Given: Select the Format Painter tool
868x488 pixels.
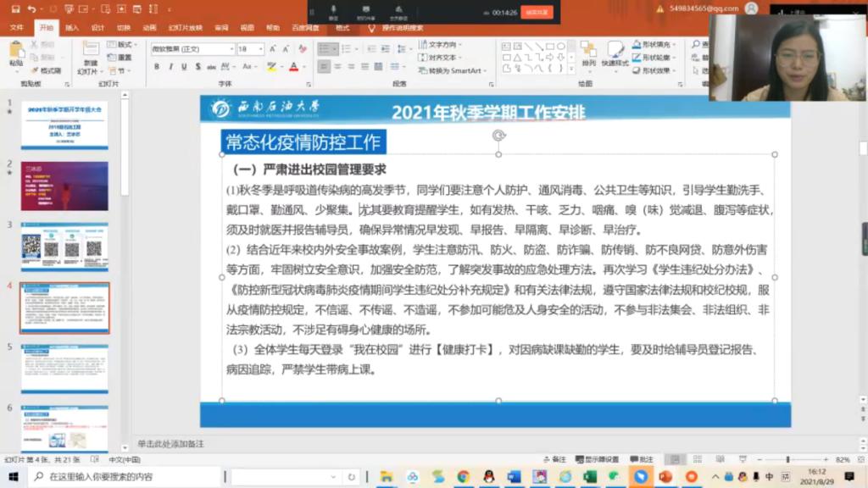Looking at the screenshot, I should click(47, 71).
